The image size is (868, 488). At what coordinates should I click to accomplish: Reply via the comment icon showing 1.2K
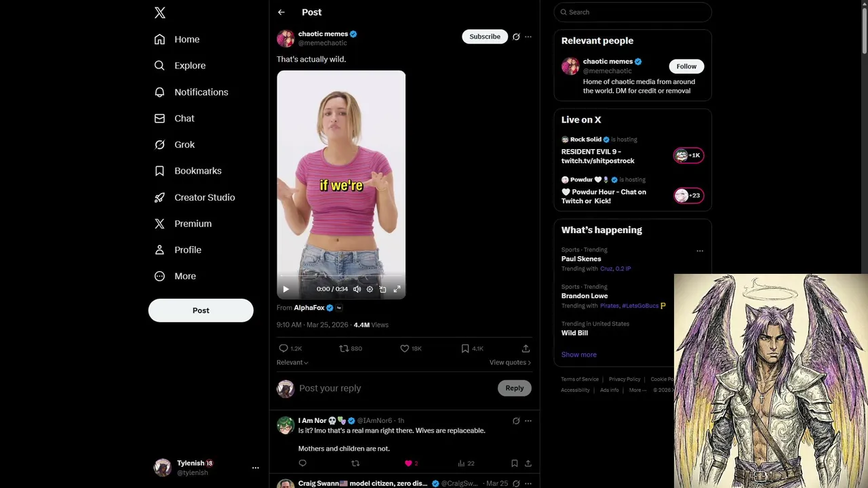290,348
